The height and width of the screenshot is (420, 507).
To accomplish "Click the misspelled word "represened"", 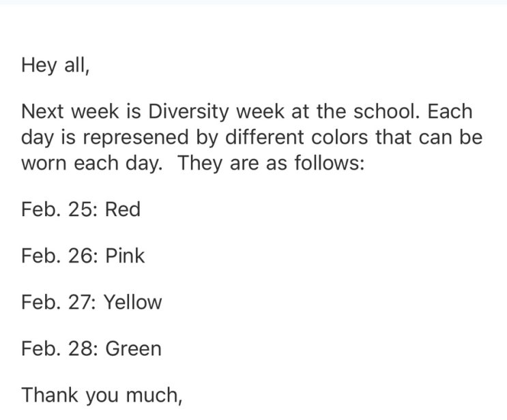I will (124, 138).
